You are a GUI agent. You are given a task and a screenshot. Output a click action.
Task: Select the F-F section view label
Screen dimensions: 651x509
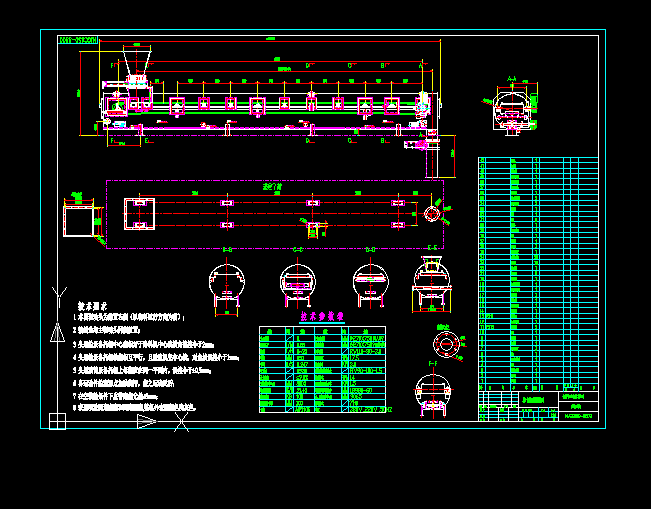point(433,364)
